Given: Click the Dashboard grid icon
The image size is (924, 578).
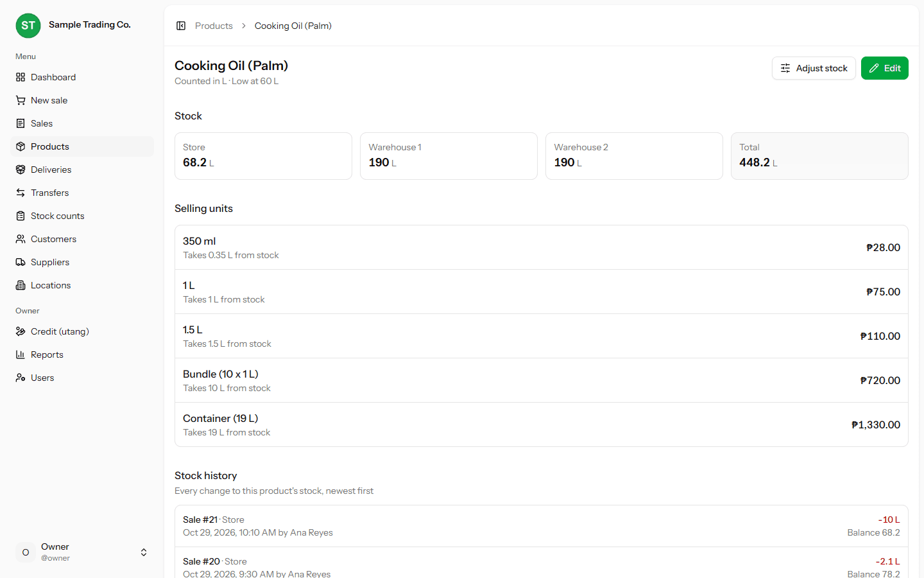Looking at the screenshot, I should 21,77.
